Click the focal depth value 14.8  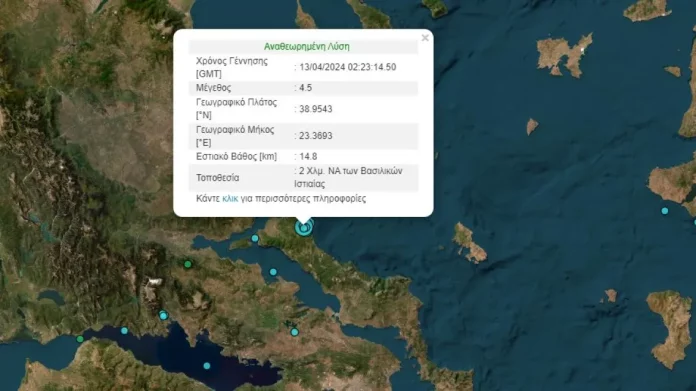tap(308, 156)
